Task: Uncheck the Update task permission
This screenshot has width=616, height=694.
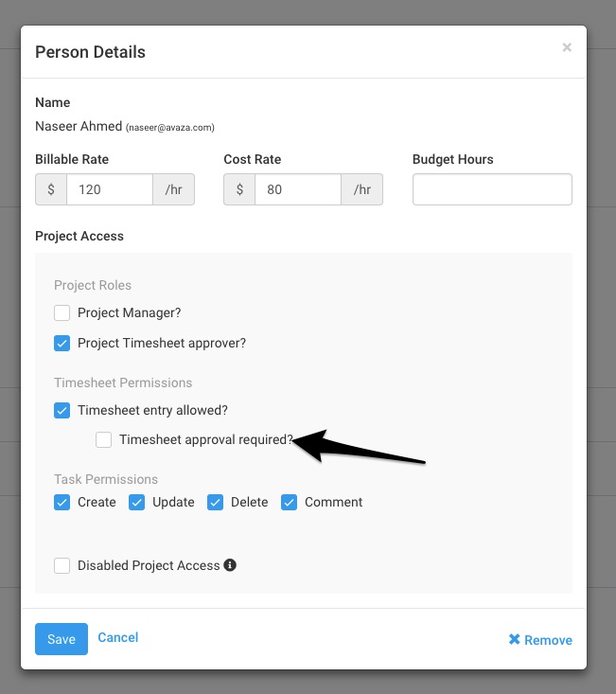Action: [136, 503]
